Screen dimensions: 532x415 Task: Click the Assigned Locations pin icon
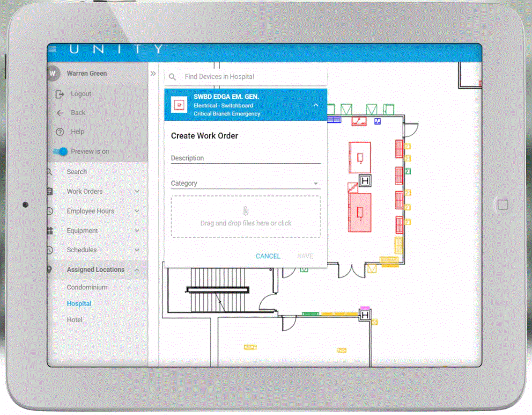[49, 269]
